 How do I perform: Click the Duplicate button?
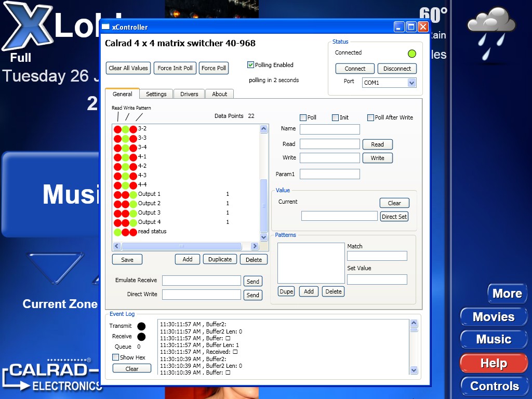220,259
